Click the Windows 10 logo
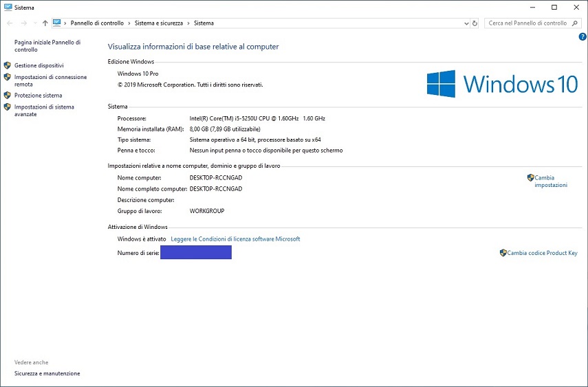Image resolution: width=588 pixels, height=387 pixels. (502, 84)
